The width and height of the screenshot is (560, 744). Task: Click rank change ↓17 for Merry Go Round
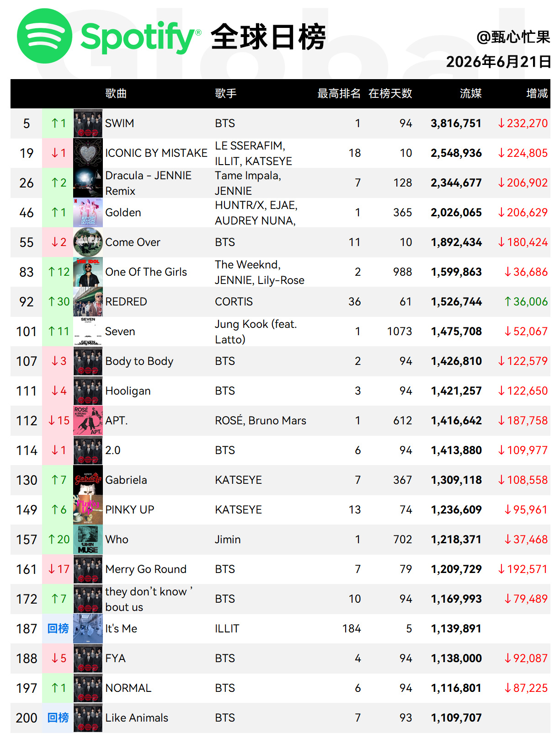tap(59, 569)
